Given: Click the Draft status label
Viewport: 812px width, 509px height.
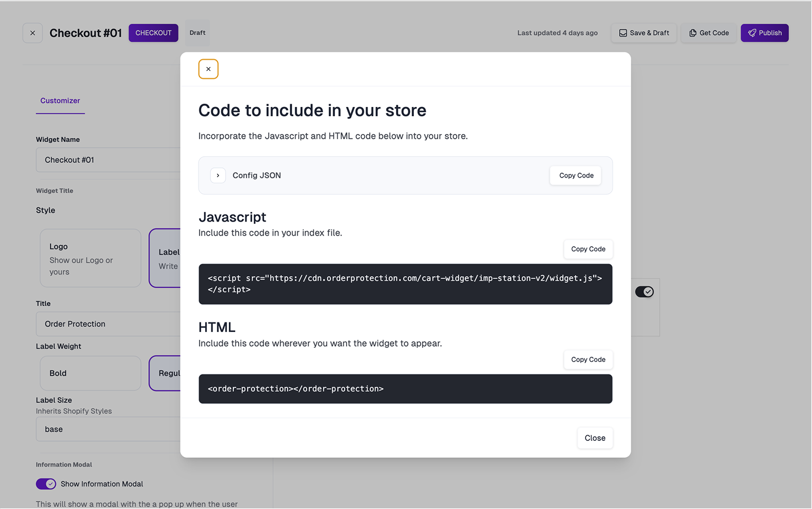Looking at the screenshot, I should pyautogui.click(x=197, y=33).
